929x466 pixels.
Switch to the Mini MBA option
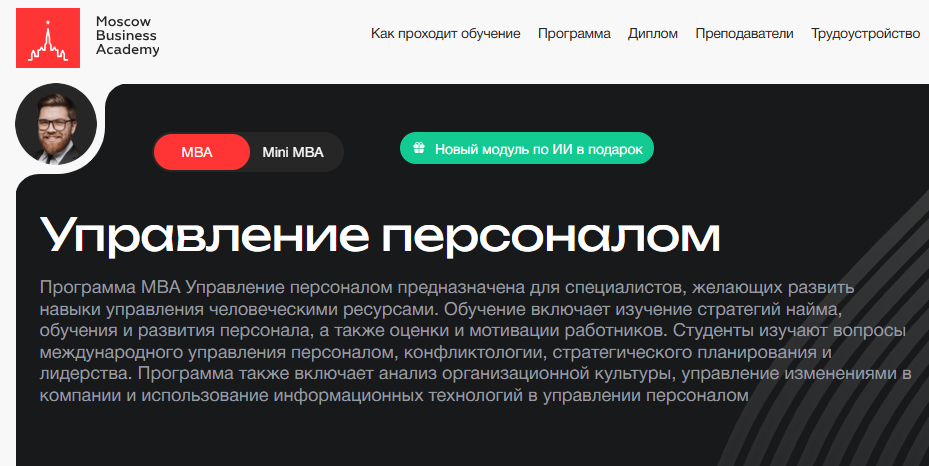(x=293, y=152)
